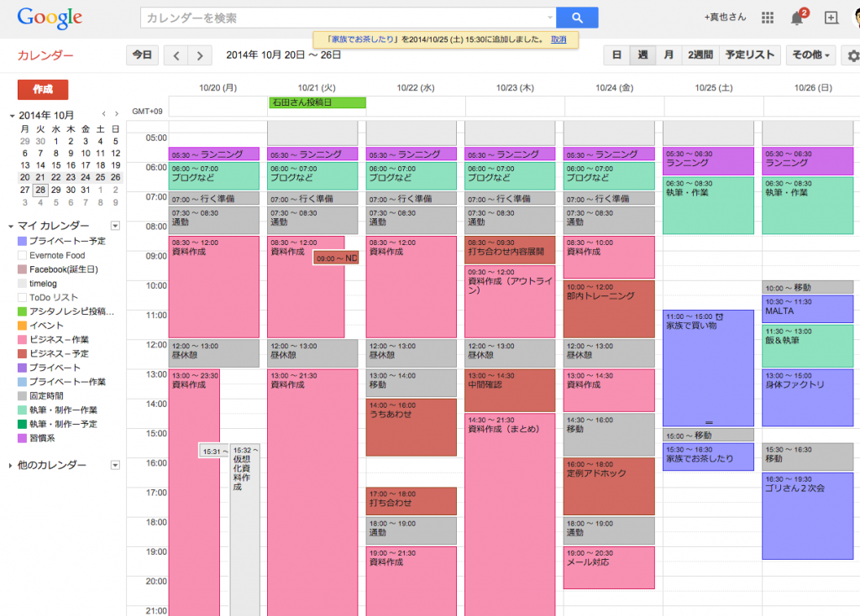
Task: Open the Google apps grid icon
Action: tap(767, 18)
